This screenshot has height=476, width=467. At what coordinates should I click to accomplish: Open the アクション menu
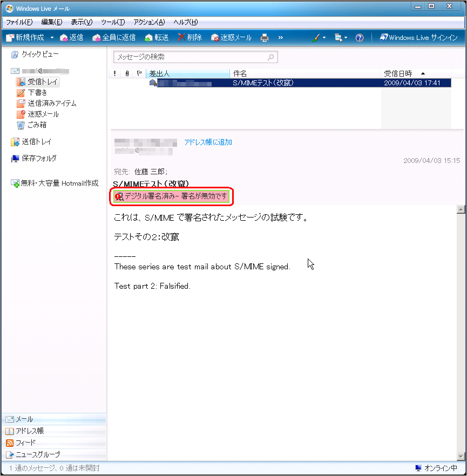click(148, 22)
